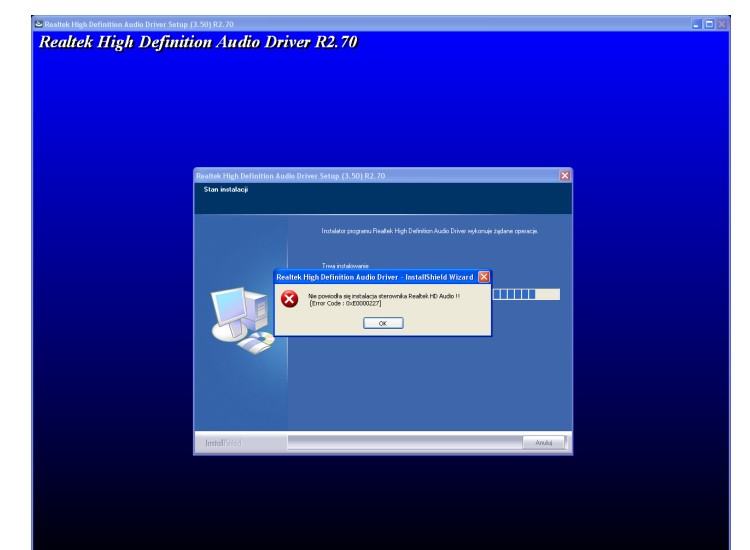Click the 'Error Code : 0xE0000227' text
Viewport: 750px width, 550px height.
[345, 303]
